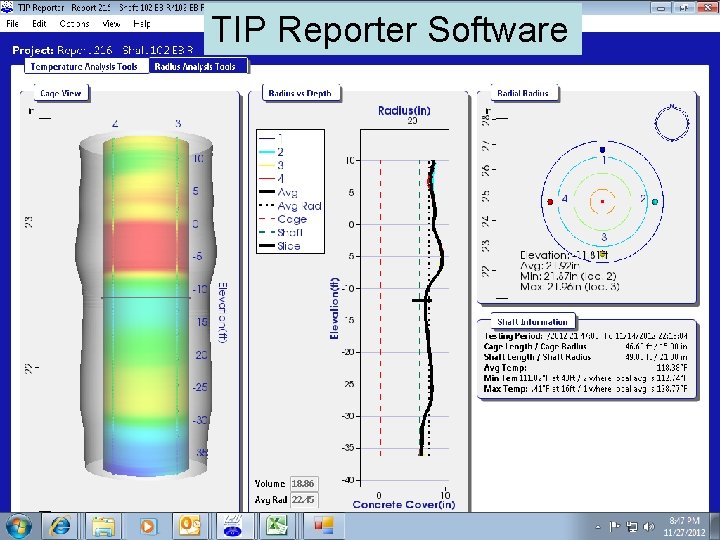The height and width of the screenshot is (540, 720).
Task: Open the volume speaker tray icon
Action: click(x=649, y=527)
